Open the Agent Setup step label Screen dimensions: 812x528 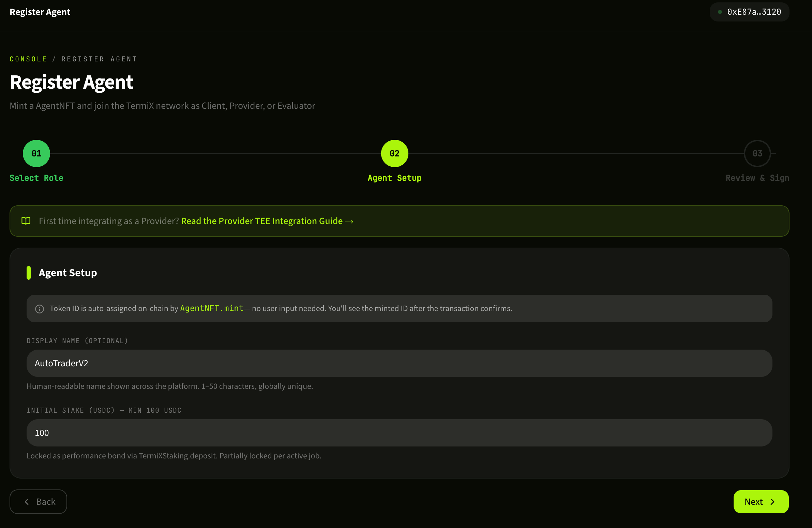(x=394, y=178)
